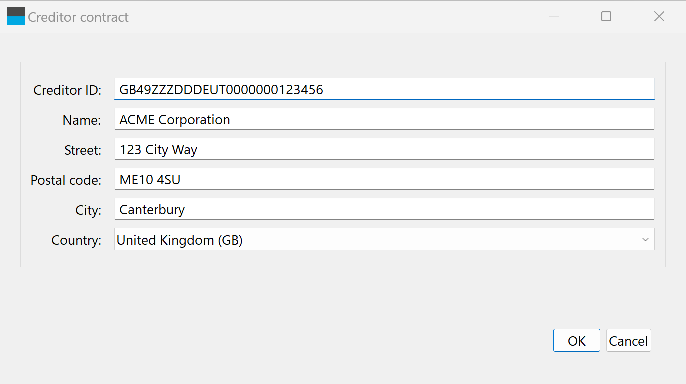Expand the Country dropdown chevron arrow
Screen dimensions: 686x384
coord(645,240)
